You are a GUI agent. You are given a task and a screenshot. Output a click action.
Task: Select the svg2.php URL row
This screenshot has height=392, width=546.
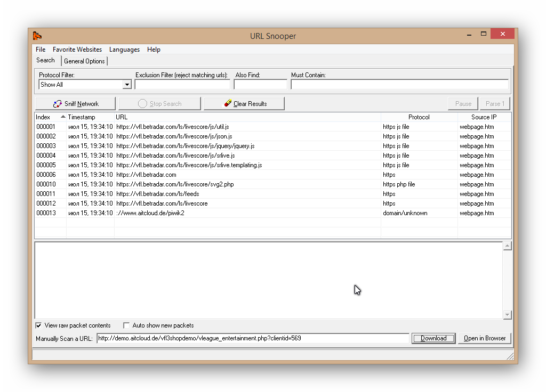pos(273,184)
